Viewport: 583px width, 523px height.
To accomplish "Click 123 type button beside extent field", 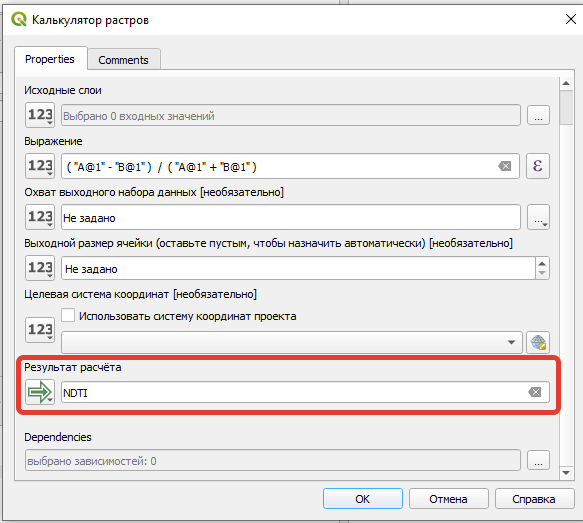I will [40, 217].
